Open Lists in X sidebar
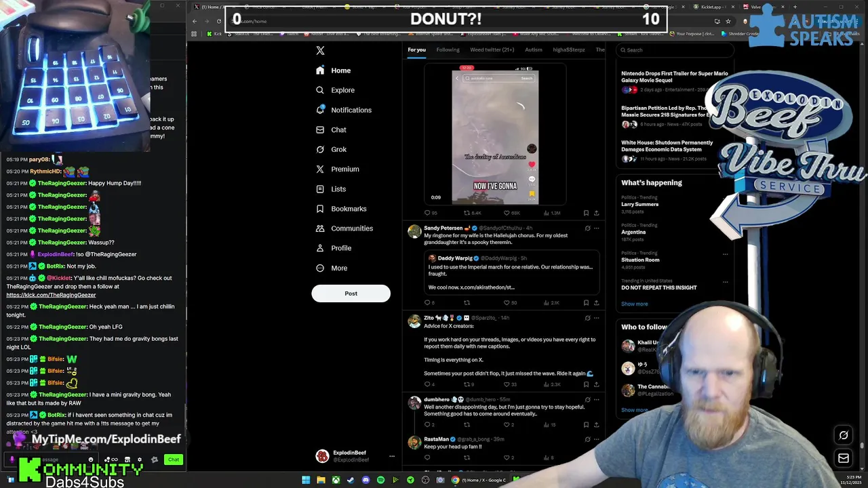 (330, 189)
